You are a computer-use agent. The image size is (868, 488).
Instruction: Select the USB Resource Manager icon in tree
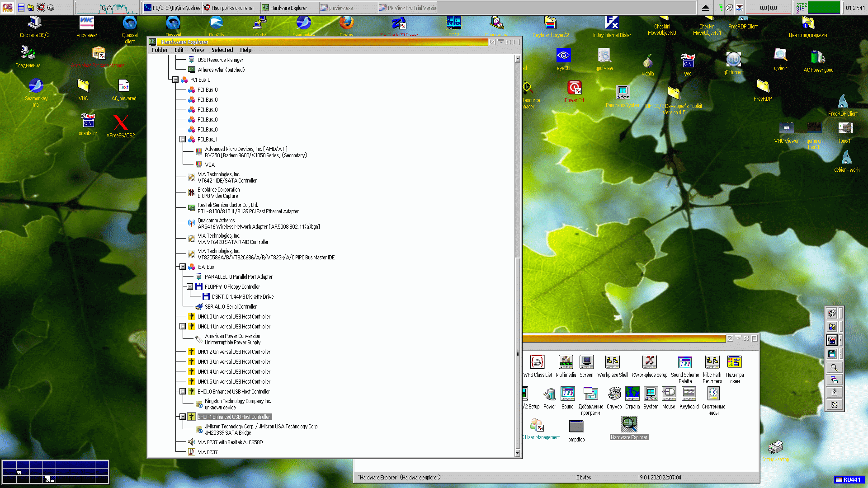click(x=192, y=60)
